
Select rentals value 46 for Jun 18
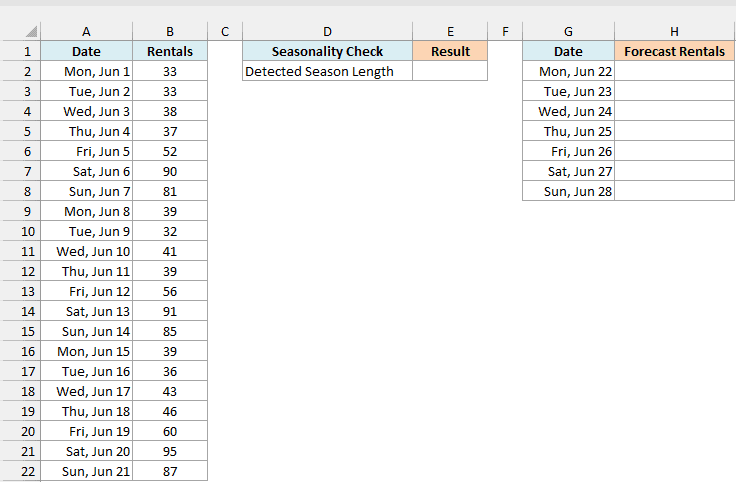tap(170, 411)
